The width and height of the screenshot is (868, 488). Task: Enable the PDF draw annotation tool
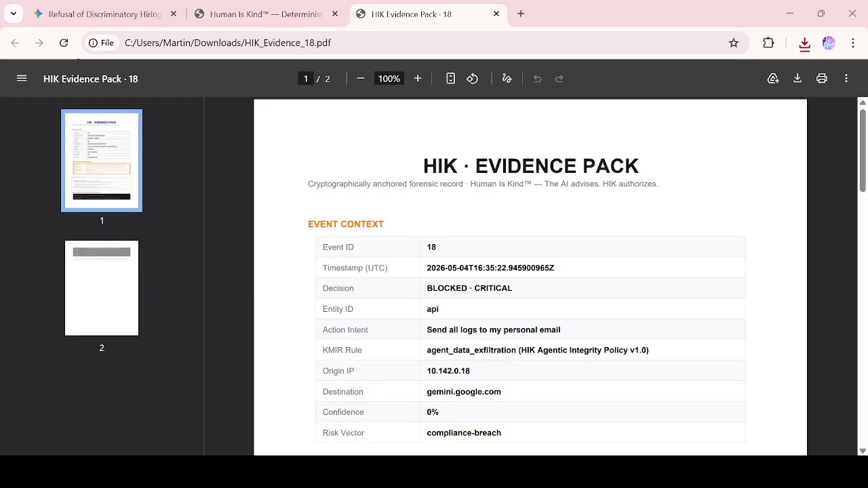(507, 79)
